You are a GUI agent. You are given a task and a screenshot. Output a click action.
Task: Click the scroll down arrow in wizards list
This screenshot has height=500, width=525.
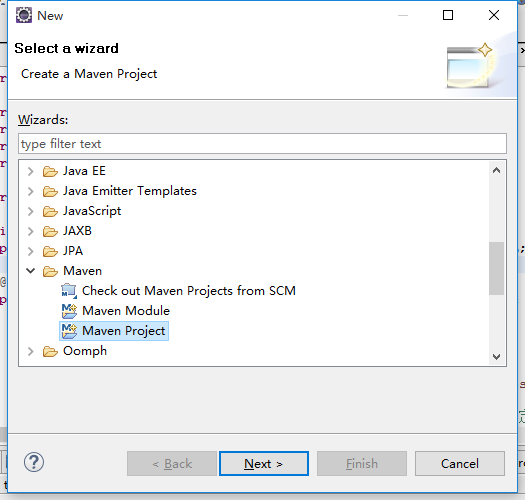tap(496, 356)
